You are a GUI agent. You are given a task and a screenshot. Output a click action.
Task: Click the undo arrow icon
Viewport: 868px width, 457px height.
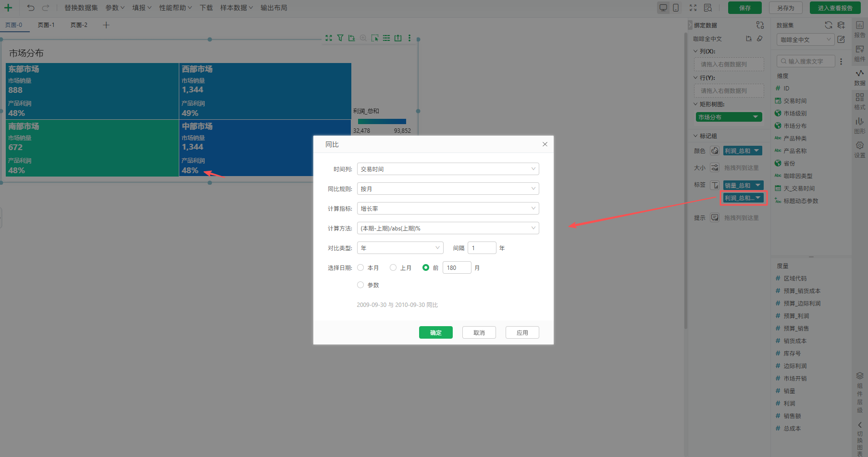pyautogui.click(x=31, y=8)
